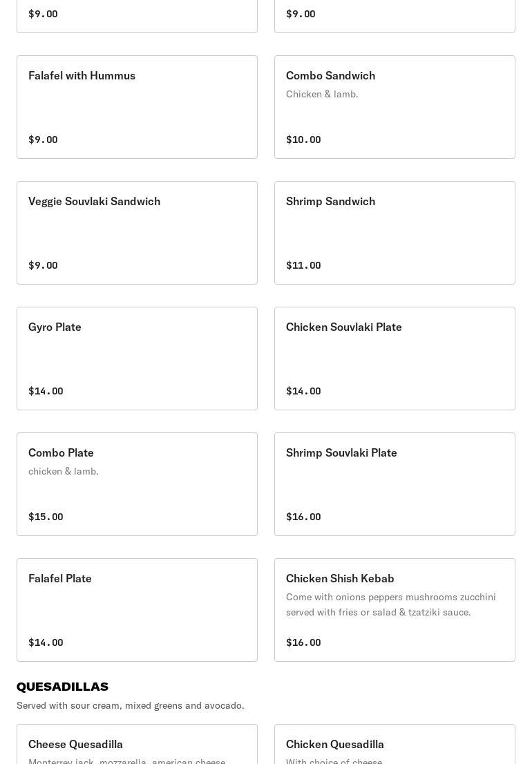The width and height of the screenshot is (532, 764).
Task: Add the Shrimp Sandwich item
Action: tap(395, 233)
